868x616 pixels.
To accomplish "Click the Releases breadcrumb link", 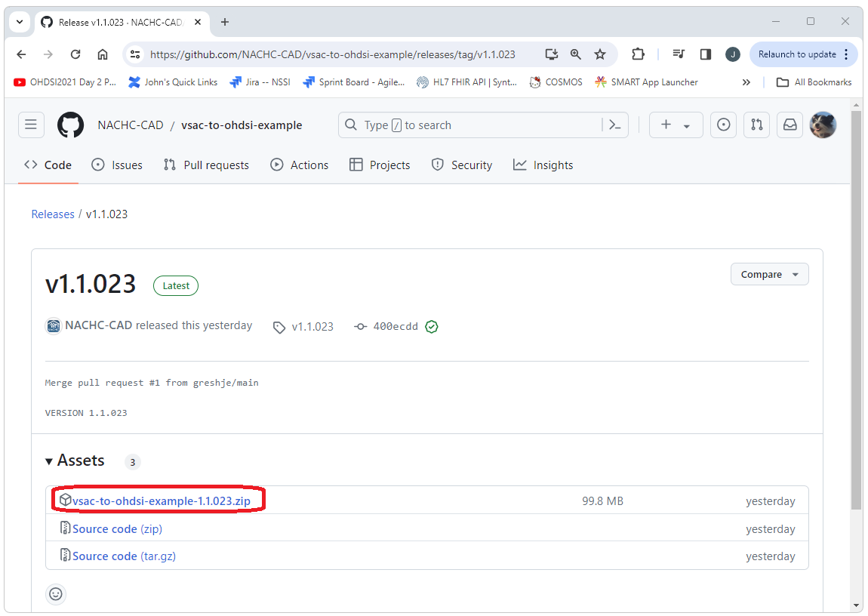I will [53, 214].
